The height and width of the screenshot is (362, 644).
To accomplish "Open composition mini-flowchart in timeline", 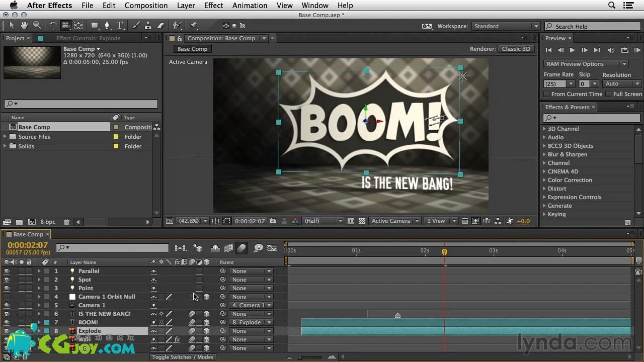I will coord(180,248).
